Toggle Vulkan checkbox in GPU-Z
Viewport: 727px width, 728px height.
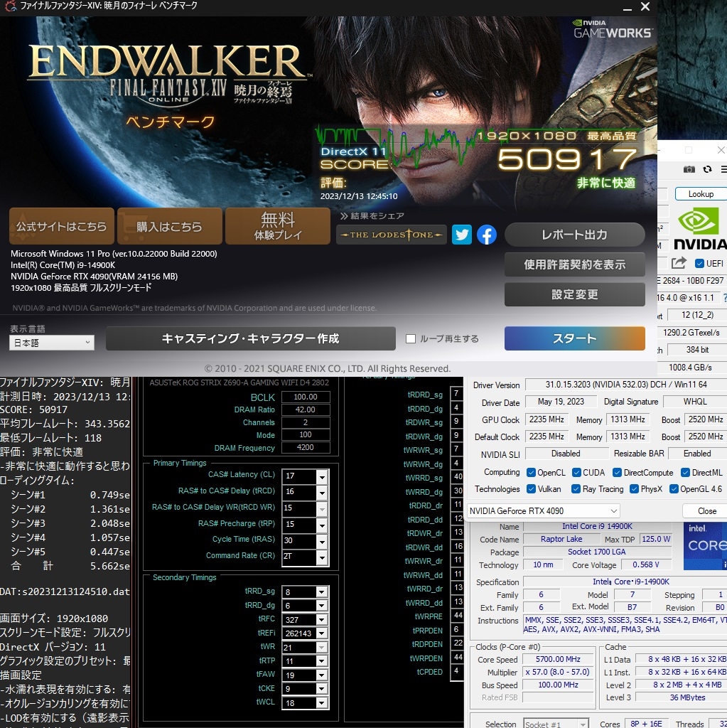click(x=531, y=489)
